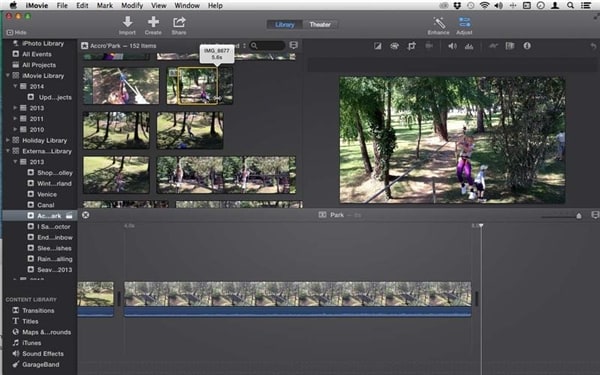
Task: Apply Enhance magic wand
Action: tap(439, 26)
